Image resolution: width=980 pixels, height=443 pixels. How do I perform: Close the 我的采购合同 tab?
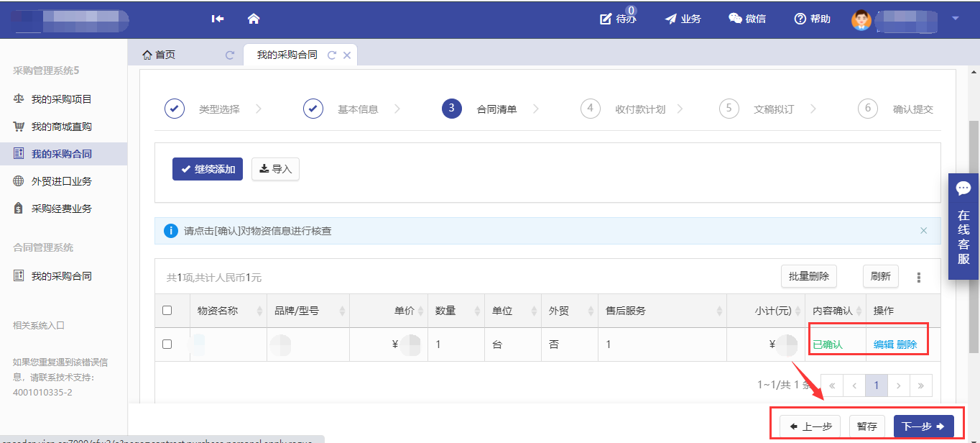click(347, 55)
